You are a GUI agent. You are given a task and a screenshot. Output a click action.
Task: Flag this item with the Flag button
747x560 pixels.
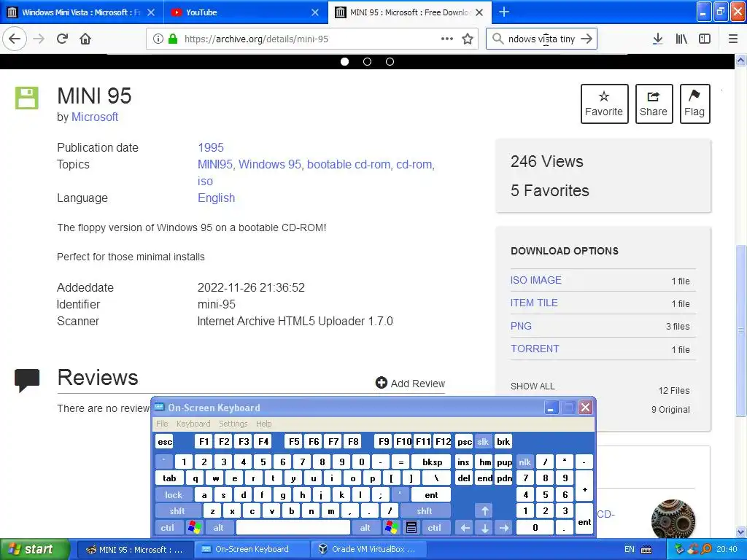pos(694,104)
